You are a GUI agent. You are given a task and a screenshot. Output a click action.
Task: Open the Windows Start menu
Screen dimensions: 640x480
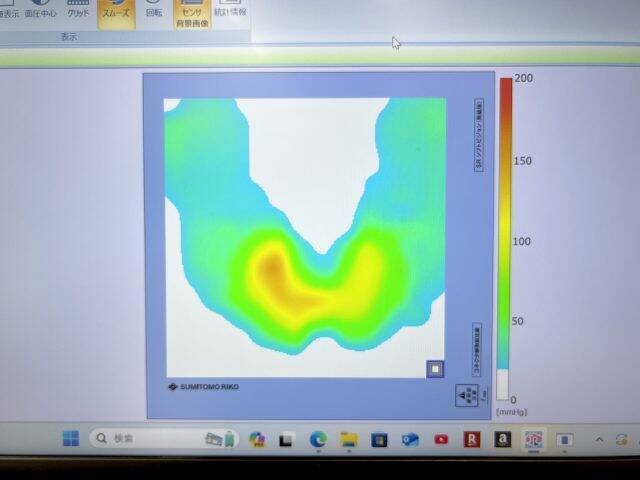point(71,439)
